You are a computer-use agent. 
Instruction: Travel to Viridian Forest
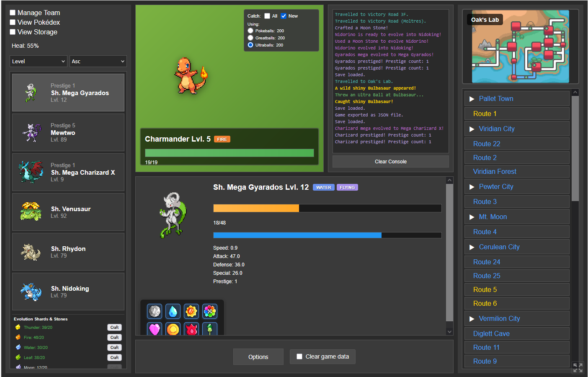coord(517,172)
